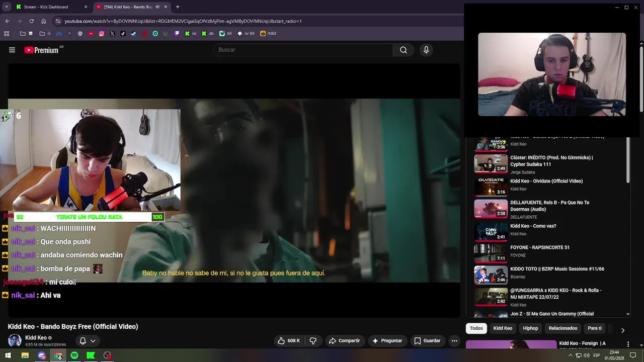Open volume control in system tray
Screen dimensions: 644x362
click(x=587, y=355)
